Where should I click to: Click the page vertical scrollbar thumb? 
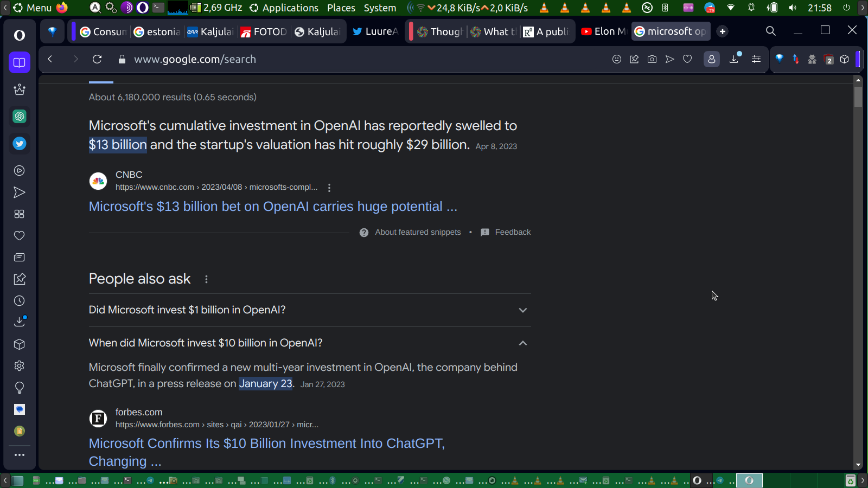[858, 97]
